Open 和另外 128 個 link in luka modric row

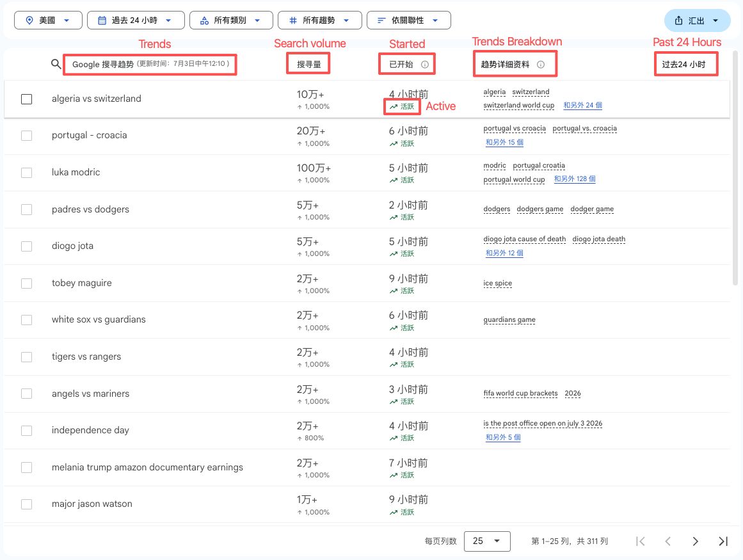574,179
